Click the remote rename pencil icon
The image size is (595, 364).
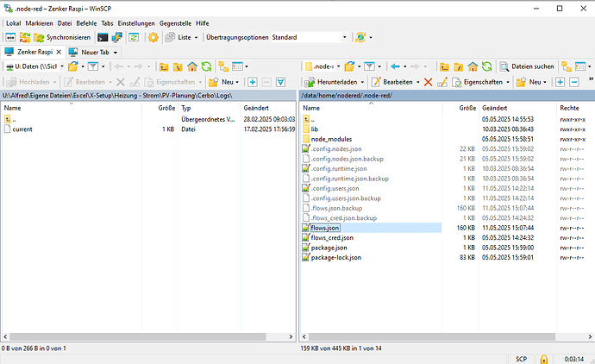[442, 82]
